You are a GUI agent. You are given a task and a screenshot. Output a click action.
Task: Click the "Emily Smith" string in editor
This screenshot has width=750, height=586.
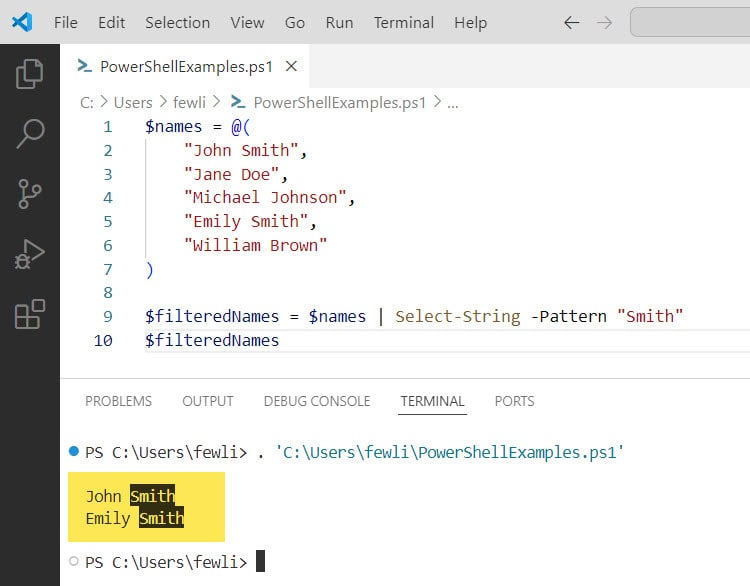pyautogui.click(x=246, y=221)
